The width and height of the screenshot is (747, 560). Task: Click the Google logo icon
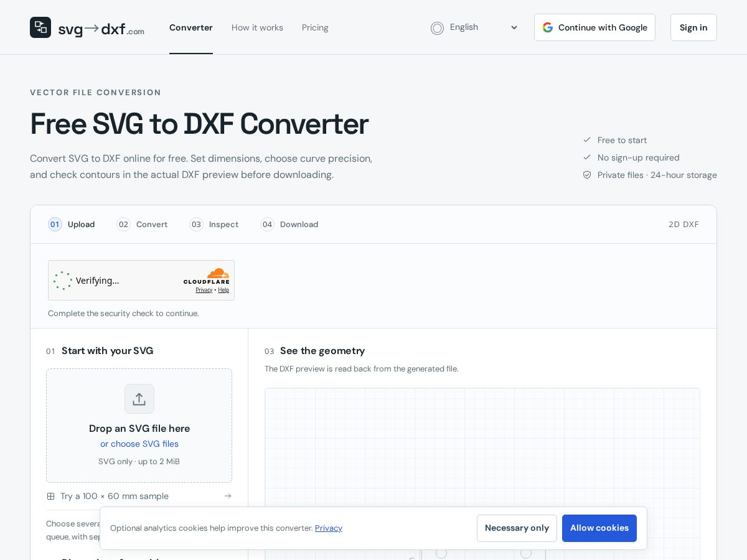[548, 27]
